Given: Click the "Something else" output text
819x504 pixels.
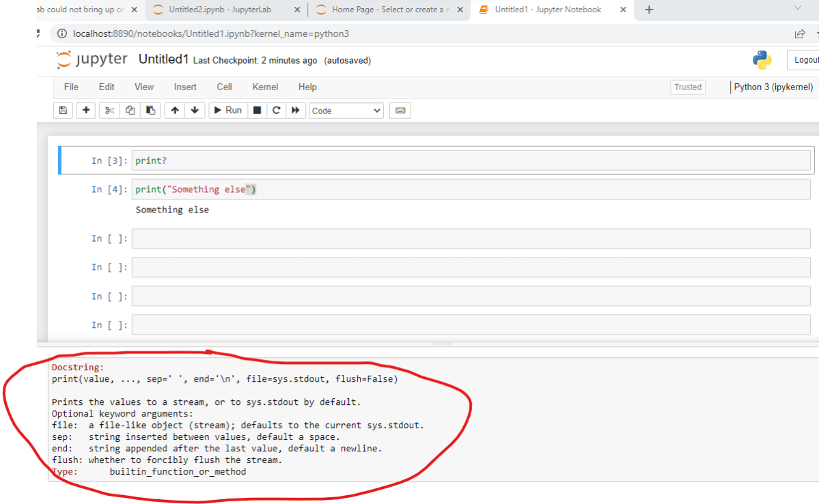Looking at the screenshot, I should pyautogui.click(x=172, y=210).
